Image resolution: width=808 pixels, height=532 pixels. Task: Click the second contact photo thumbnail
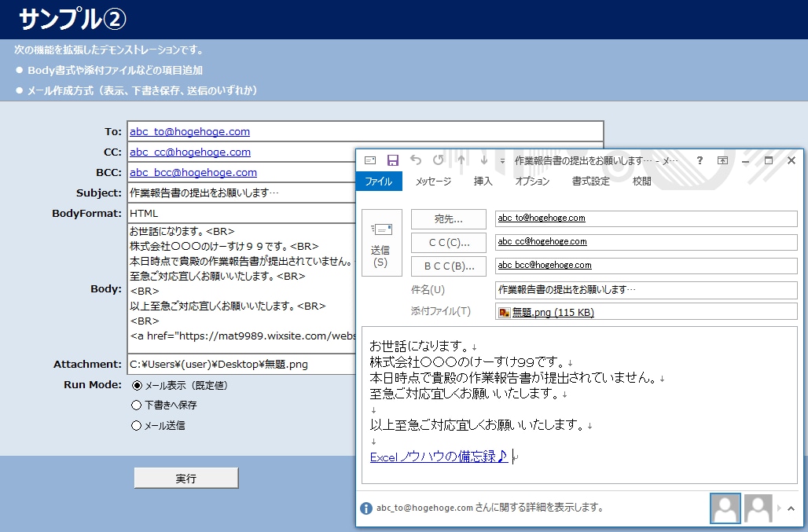pos(758,508)
